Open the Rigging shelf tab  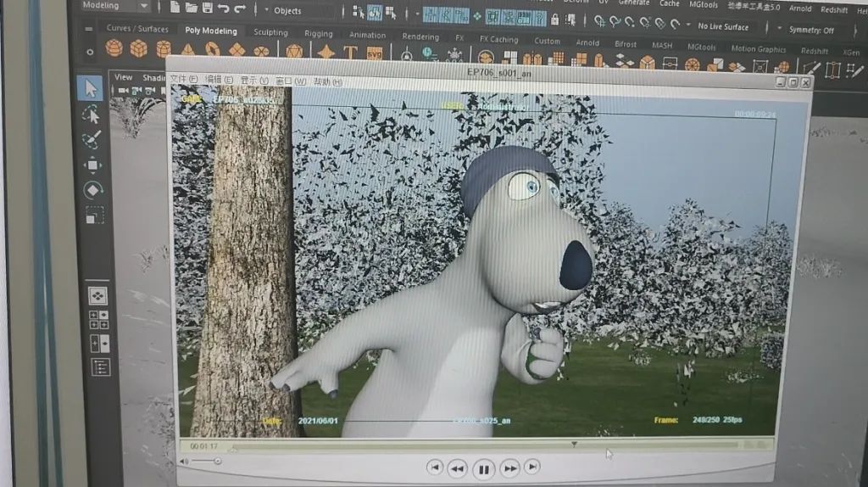tap(319, 34)
